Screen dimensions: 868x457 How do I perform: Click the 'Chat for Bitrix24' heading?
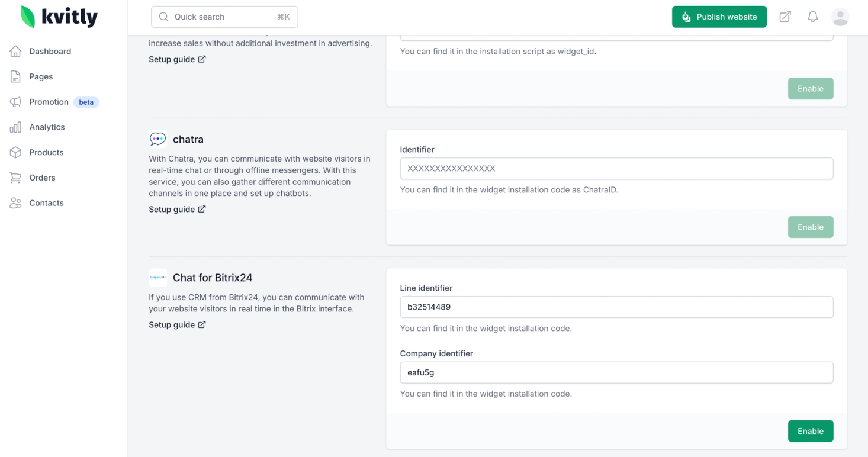click(x=213, y=278)
